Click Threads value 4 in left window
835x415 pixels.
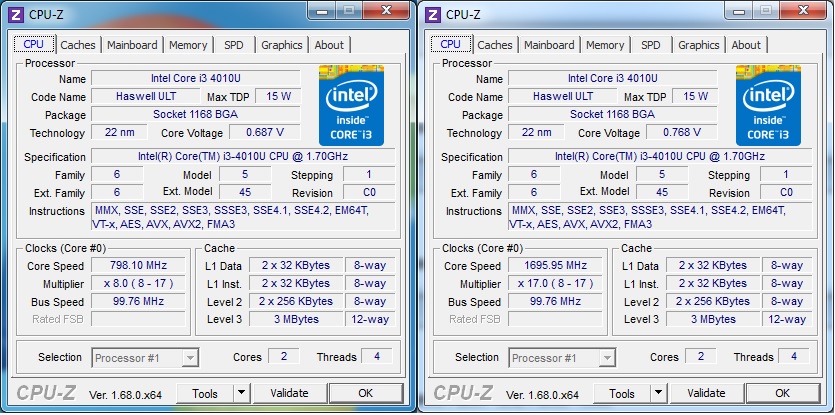point(377,356)
